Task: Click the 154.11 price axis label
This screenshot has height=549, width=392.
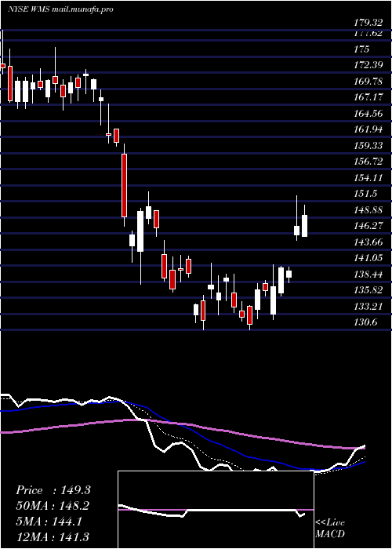Action: coord(368,178)
